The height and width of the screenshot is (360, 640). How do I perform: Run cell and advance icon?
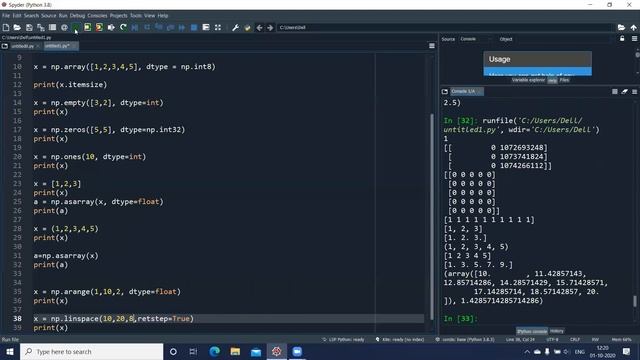coord(99,27)
